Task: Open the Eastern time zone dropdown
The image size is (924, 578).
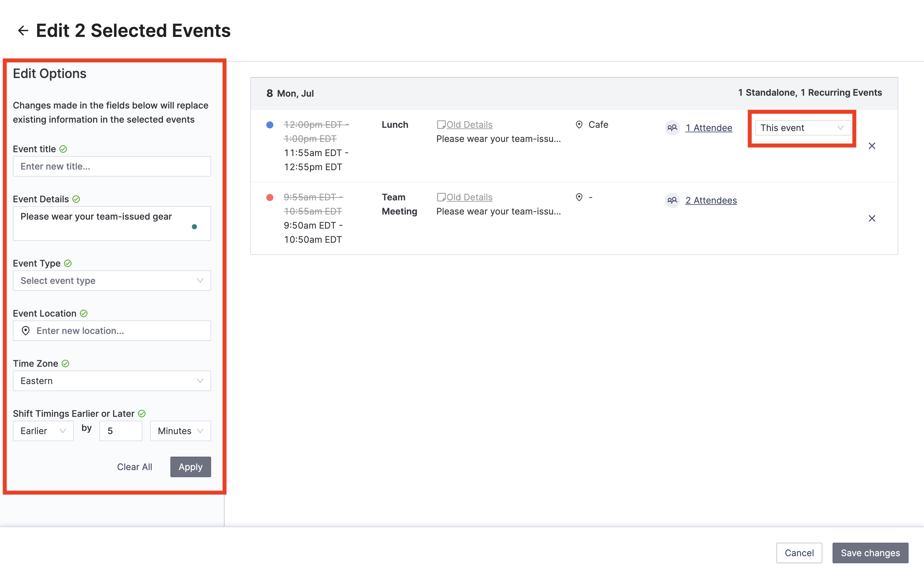Action: [112, 381]
